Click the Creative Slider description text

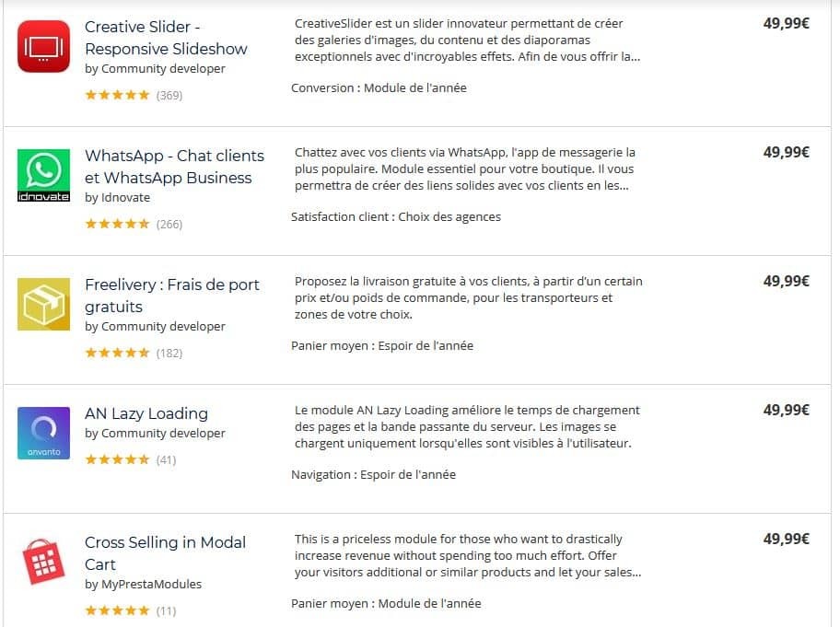tap(467, 40)
